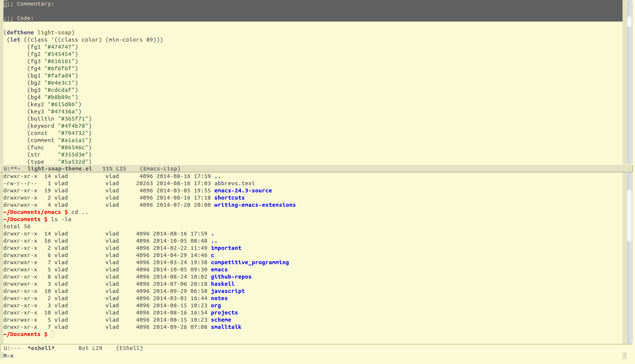Click the fg1 "#474747" color definition line

(x=53, y=47)
